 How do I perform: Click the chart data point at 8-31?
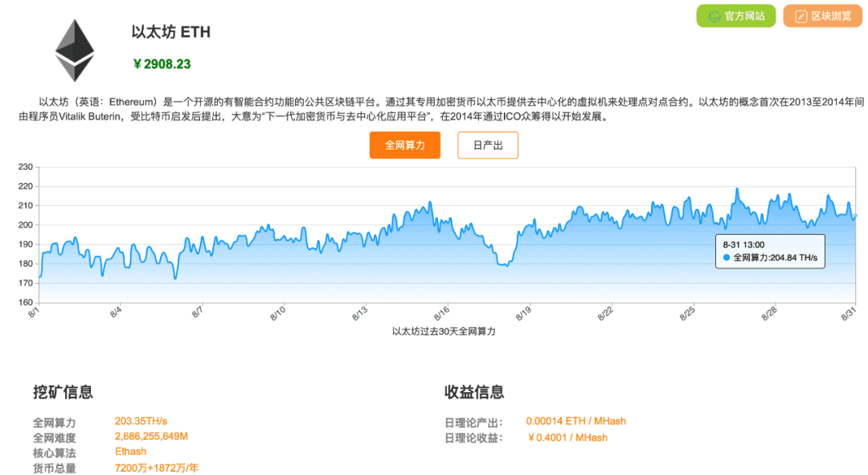[856, 216]
